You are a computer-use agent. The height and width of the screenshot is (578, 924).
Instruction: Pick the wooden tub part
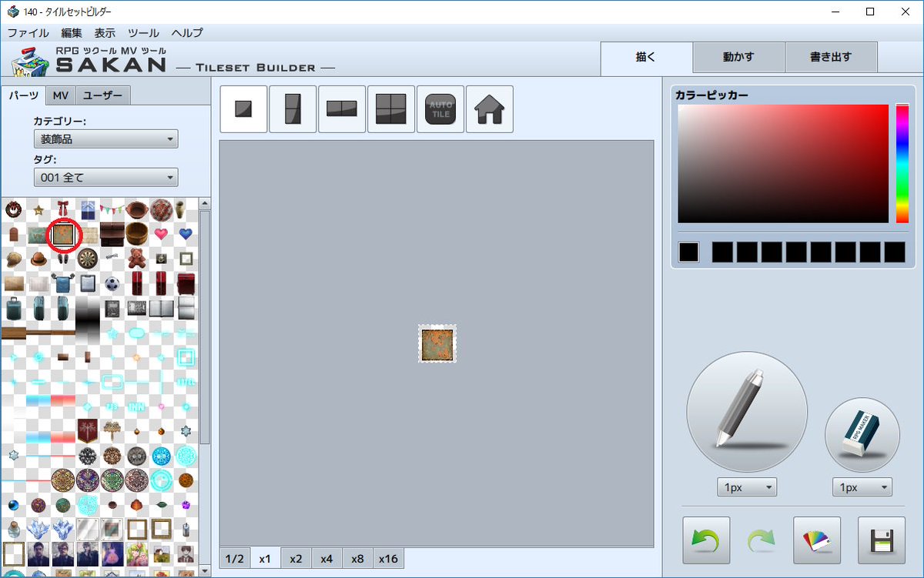137,233
